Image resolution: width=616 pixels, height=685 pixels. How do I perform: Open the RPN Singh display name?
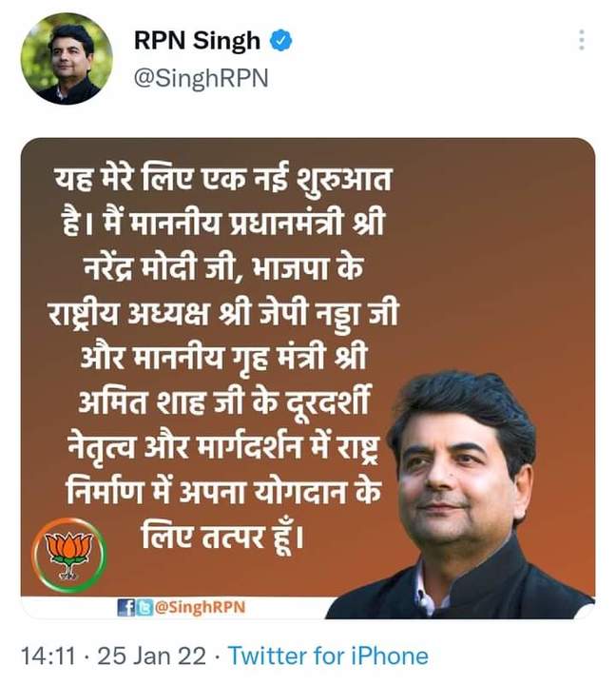tap(197, 41)
